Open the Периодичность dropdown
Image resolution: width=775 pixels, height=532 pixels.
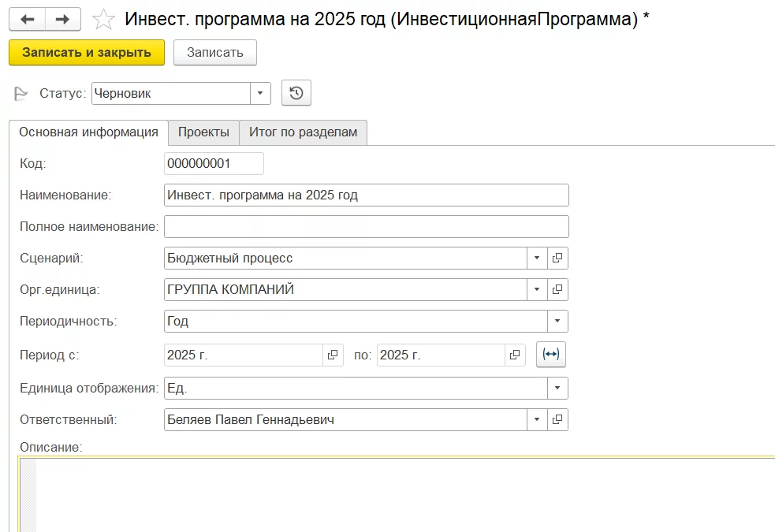click(x=557, y=321)
